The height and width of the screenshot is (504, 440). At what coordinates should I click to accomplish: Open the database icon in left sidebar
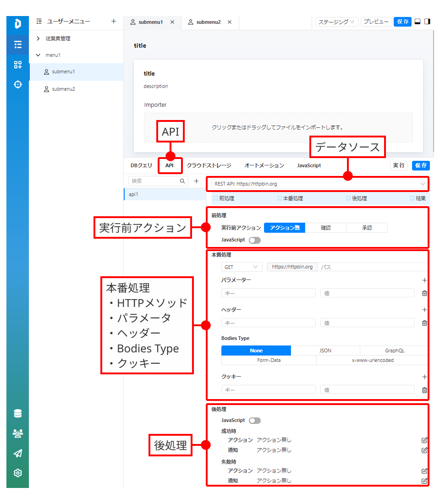18,413
